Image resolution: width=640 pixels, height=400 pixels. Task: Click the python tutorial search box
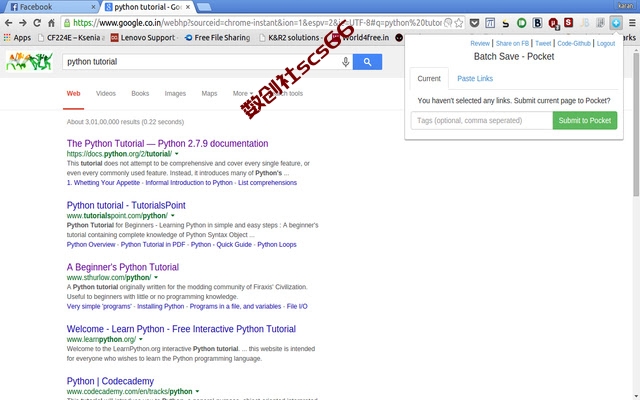[200, 62]
